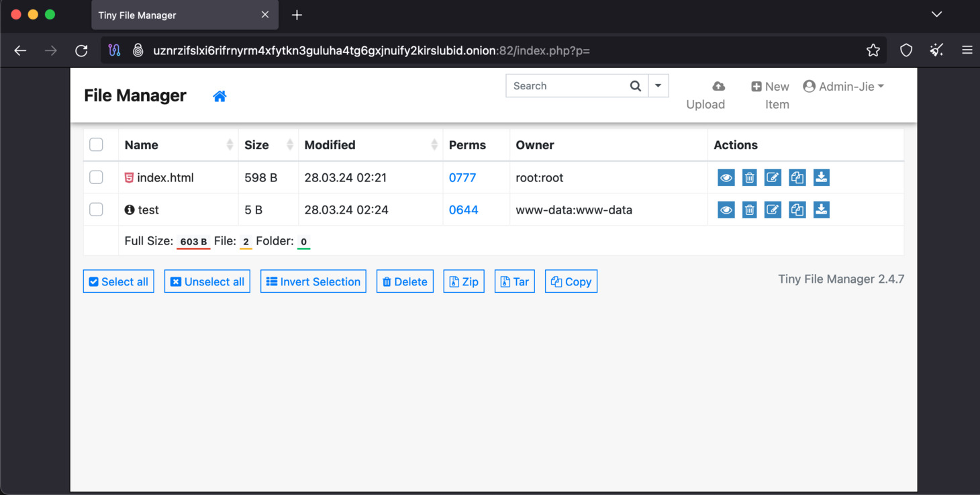Image resolution: width=980 pixels, height=495 pixels.
Task: Click the Unselect all button
Action: coord(207,281)
